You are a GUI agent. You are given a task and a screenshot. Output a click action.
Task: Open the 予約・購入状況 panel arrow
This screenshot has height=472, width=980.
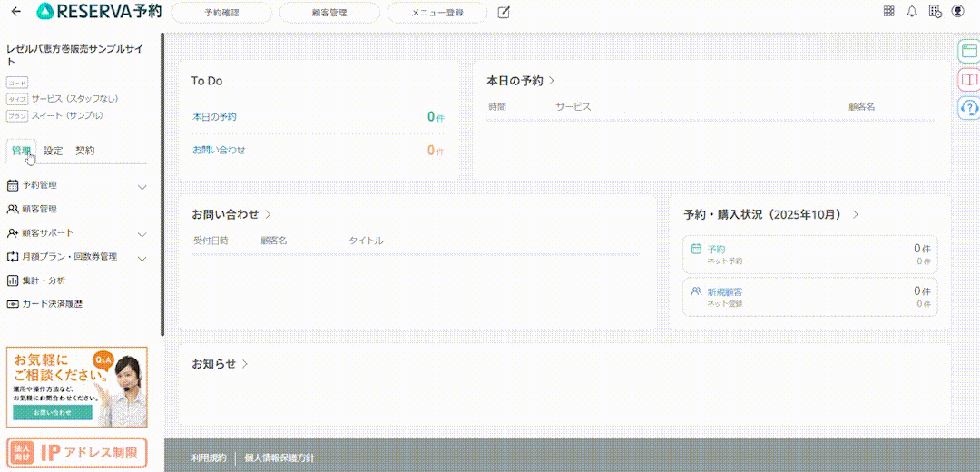(x=856, y=214)
